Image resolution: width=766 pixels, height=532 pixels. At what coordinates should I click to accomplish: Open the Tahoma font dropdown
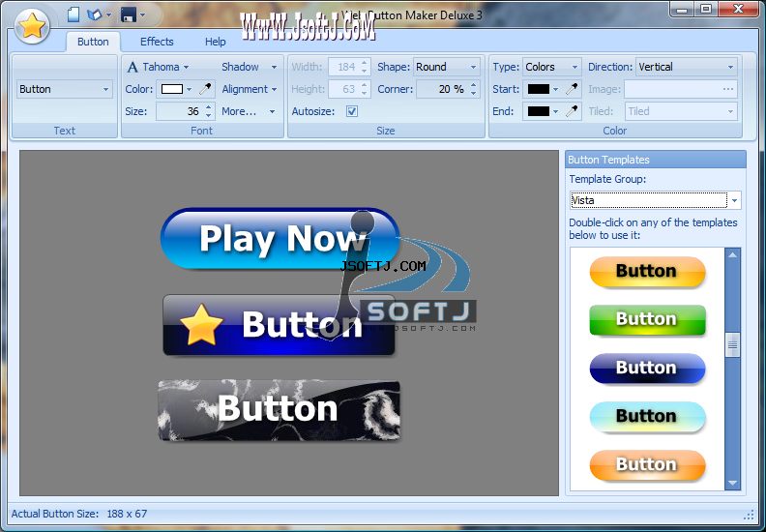click(165, 67)
